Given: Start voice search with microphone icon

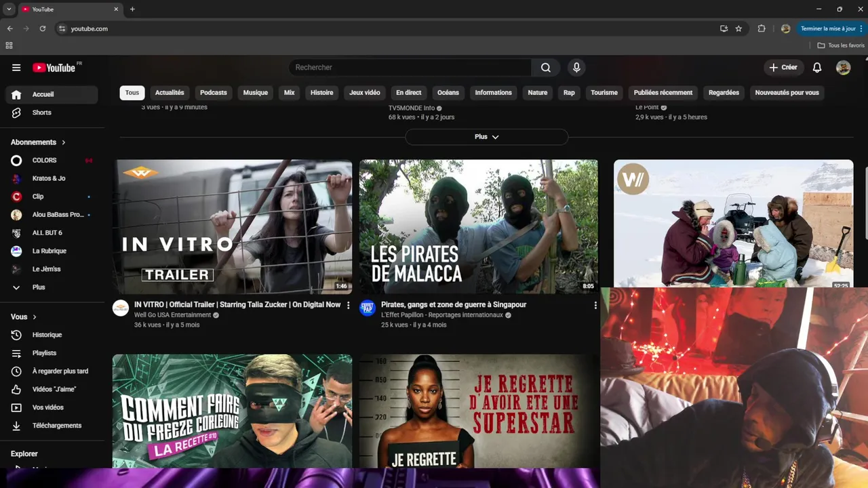Looking at the screenshot, I should (x=576, y=68).
